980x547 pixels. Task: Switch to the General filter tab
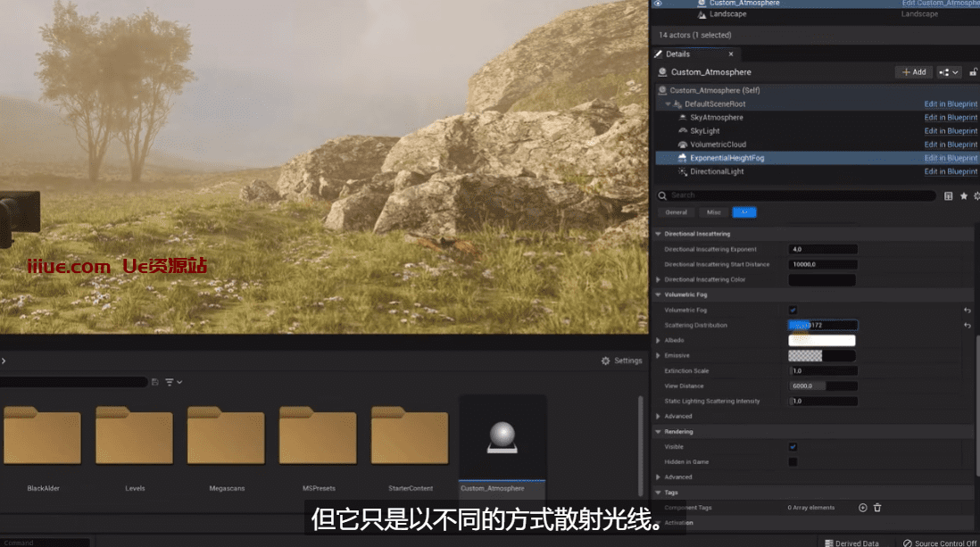(x=677, y=212)
